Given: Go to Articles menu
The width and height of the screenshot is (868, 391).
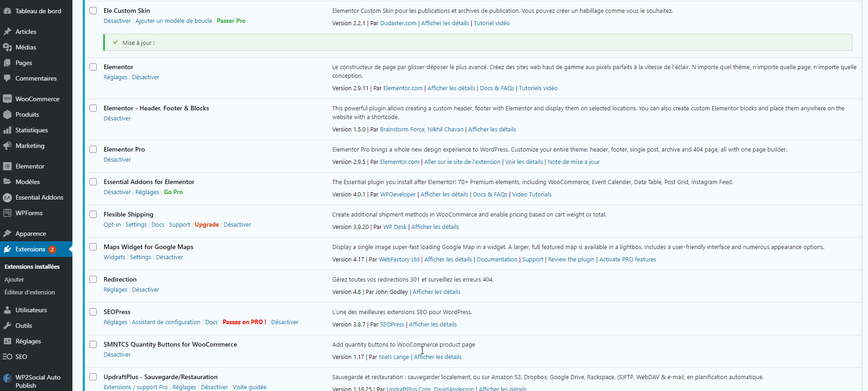Looking at the screenshot, I should [26, 32].
